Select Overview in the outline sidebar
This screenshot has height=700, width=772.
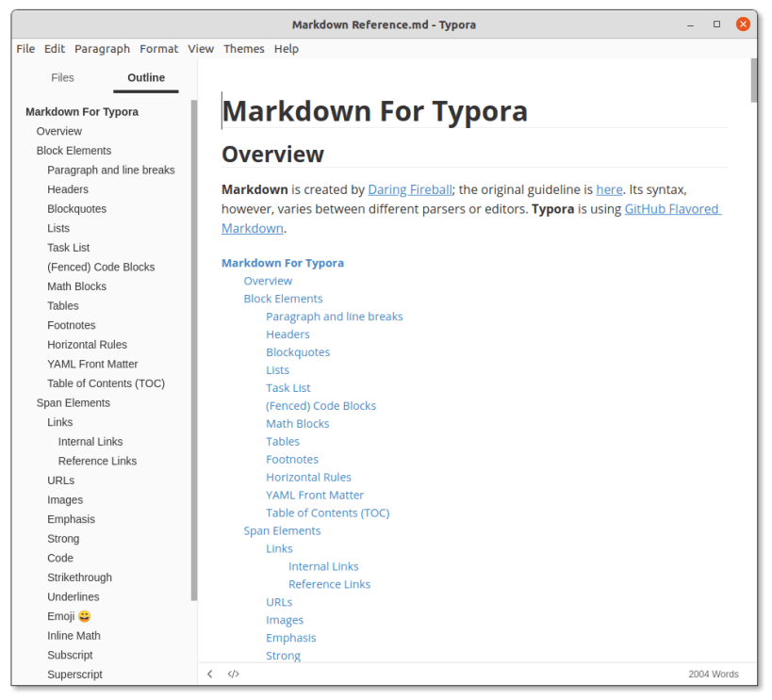59,132
